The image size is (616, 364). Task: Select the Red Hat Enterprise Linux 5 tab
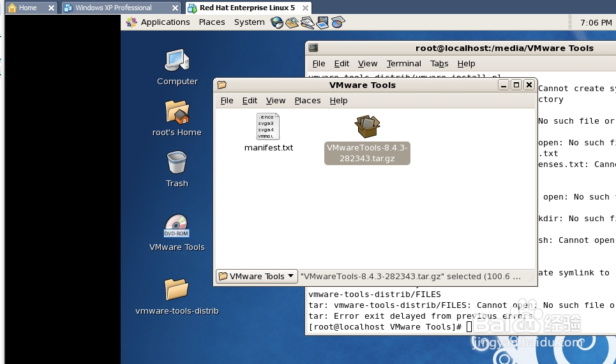(x=247, y=8)
